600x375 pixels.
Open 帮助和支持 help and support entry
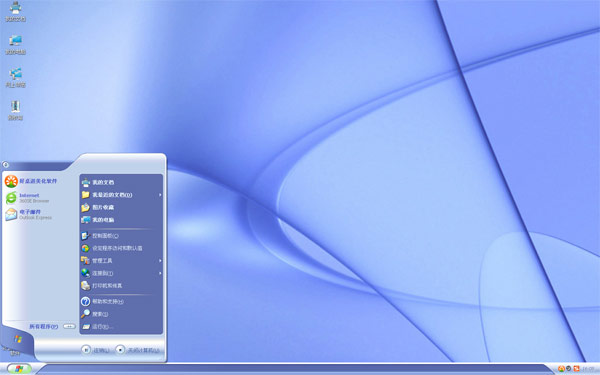click(121, 302)
